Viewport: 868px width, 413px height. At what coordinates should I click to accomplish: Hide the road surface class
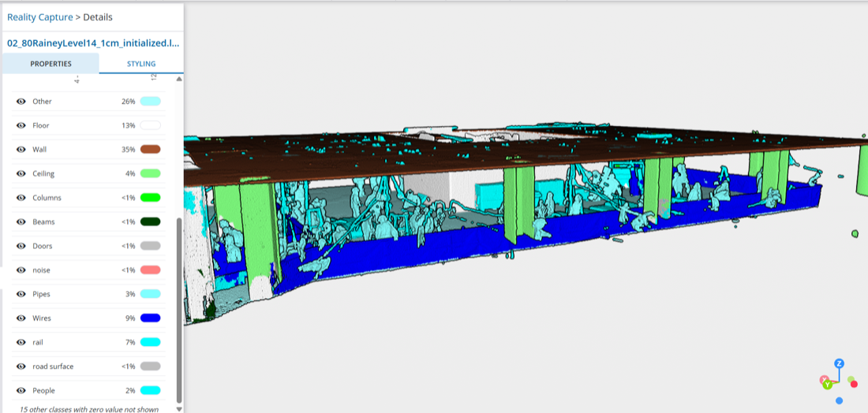(21, 366)
